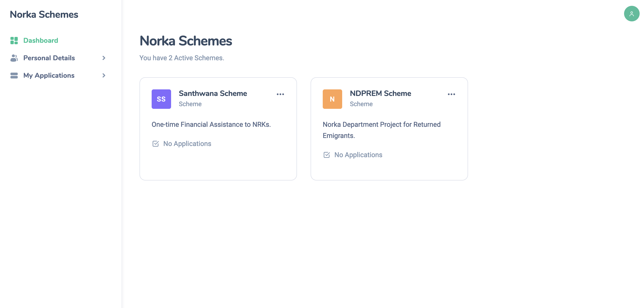Click the N NDPREM Scheme avatar icon
Viewport: 644px width, 308px height.
coord(332,99)
